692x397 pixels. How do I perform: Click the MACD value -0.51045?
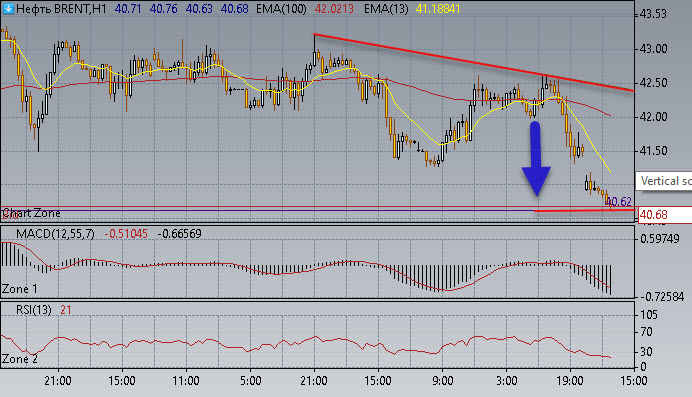pyautogui.click(x=126, y=234)
